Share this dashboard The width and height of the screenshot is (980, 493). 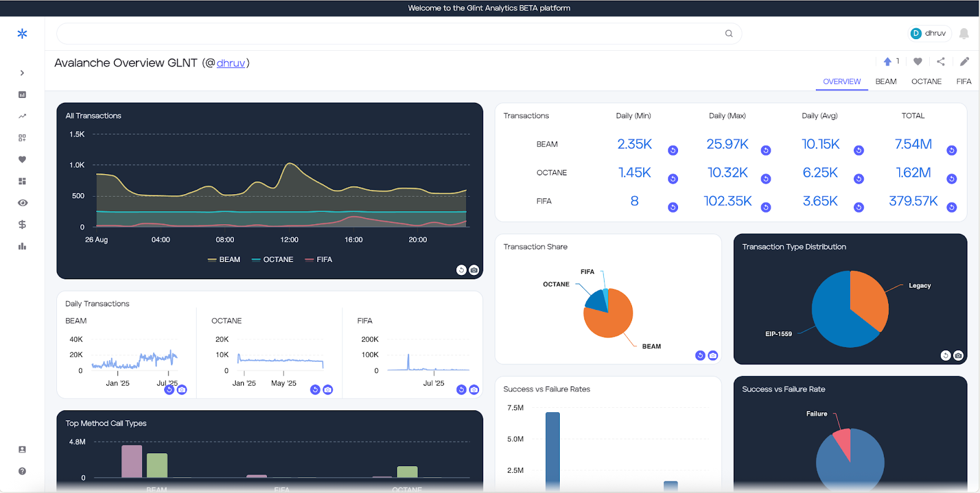pos(941,61)
